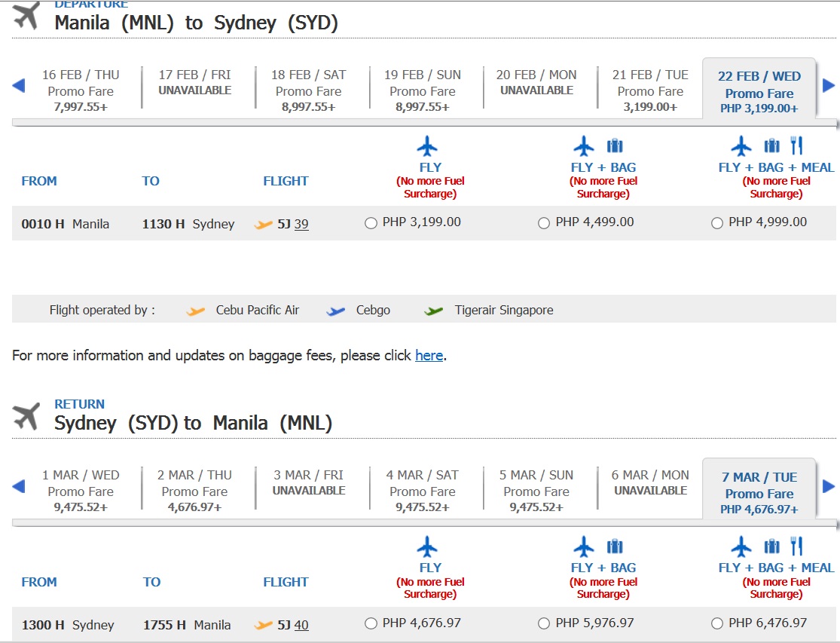Screen dimensions: 840x643
Task: Click '1755 H Manila' return arrival text
Action: tap(187, 625)
